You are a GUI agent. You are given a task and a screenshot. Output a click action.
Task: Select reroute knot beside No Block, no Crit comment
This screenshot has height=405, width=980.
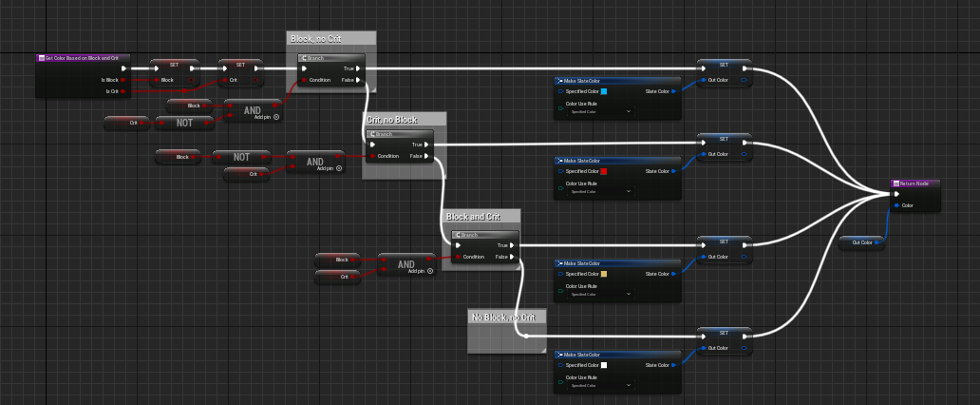pos(525,334)
